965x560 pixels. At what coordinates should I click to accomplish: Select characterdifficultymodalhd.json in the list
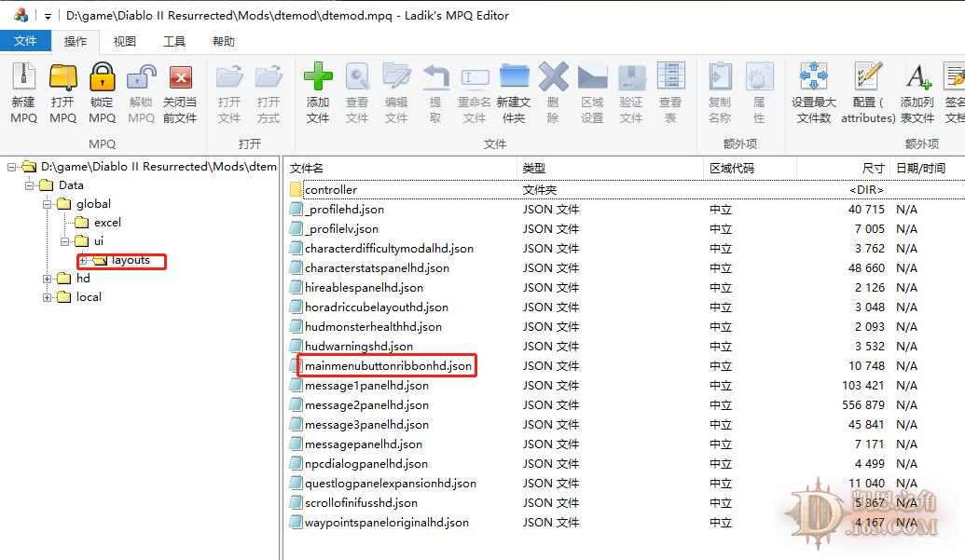(389, 249)
